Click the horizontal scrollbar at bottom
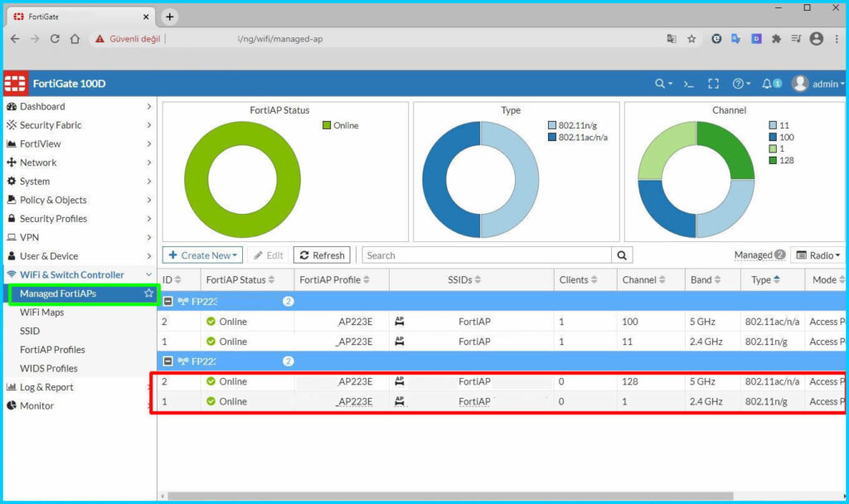849x504 pixels. point(450,496)
